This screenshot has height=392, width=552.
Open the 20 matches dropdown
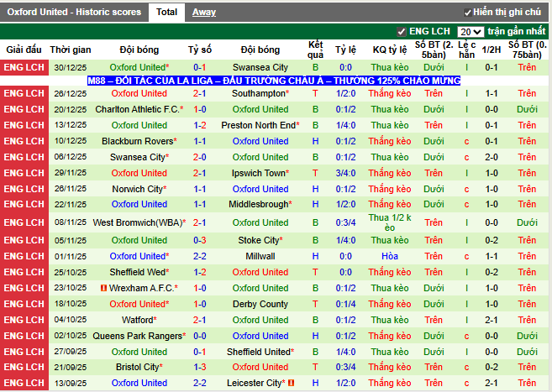point(471,32)
